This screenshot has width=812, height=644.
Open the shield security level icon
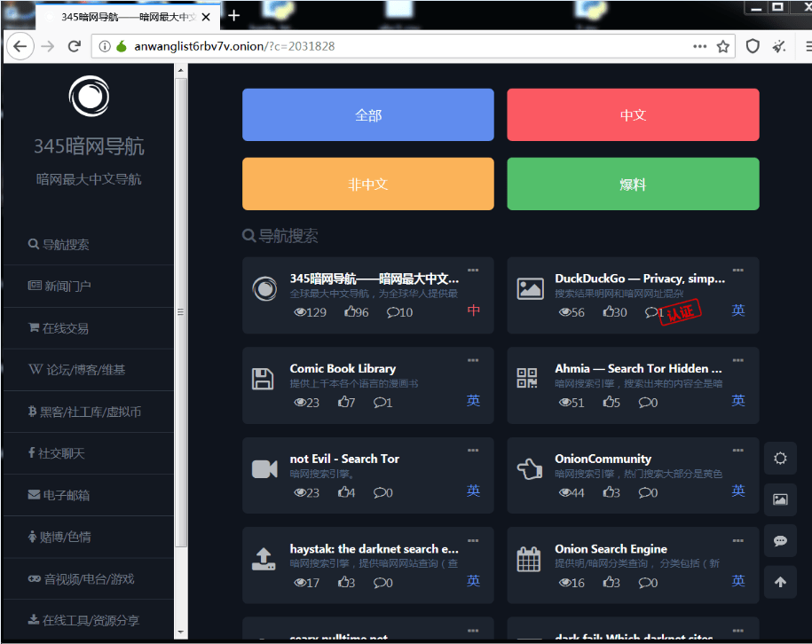(753, 47)
